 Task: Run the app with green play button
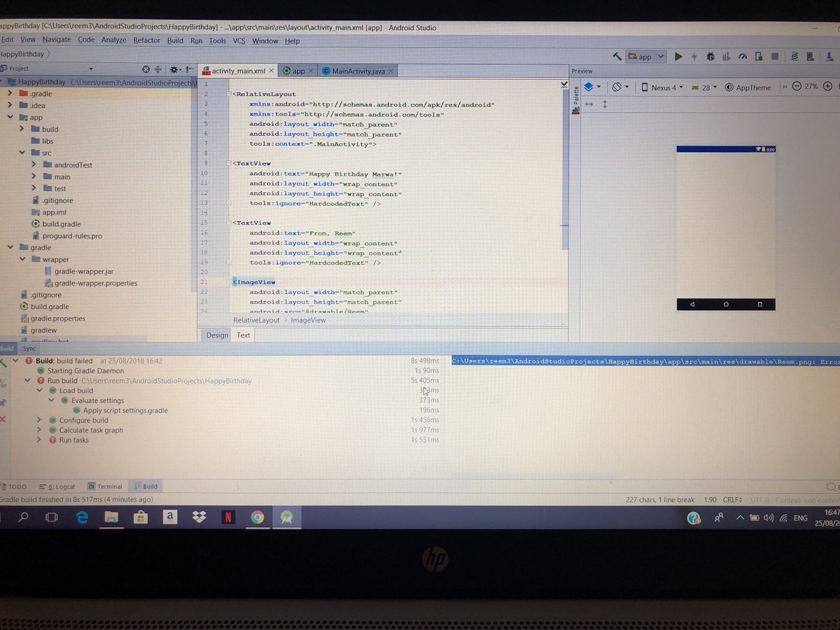(x=678, y=57)
